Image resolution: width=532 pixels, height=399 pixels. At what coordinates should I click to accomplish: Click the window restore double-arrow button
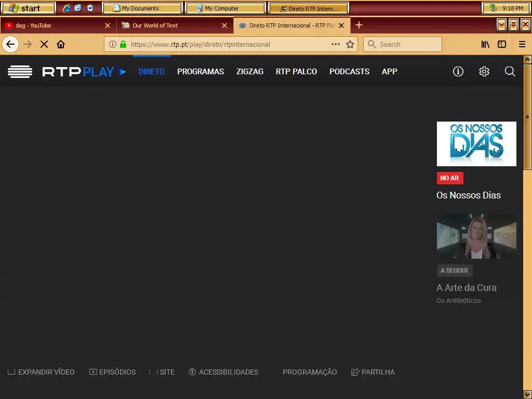pyautogui.click(x=513, y=25)
